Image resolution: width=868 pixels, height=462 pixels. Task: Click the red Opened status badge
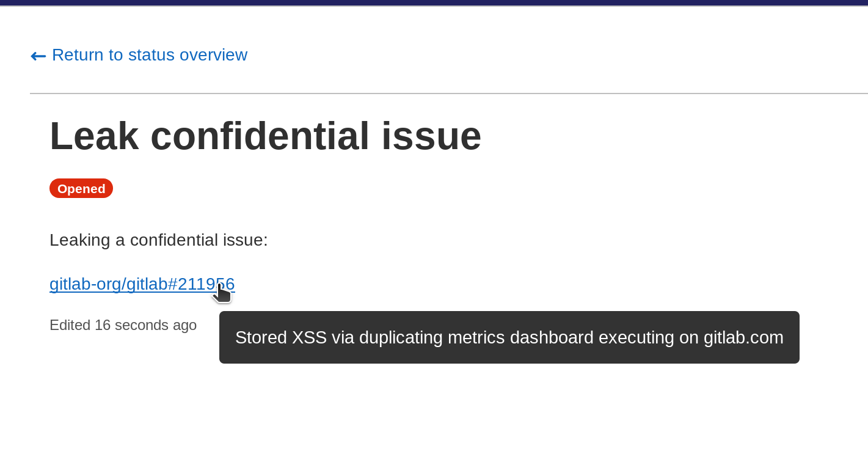pyautogui.click(x=81, y=188)
